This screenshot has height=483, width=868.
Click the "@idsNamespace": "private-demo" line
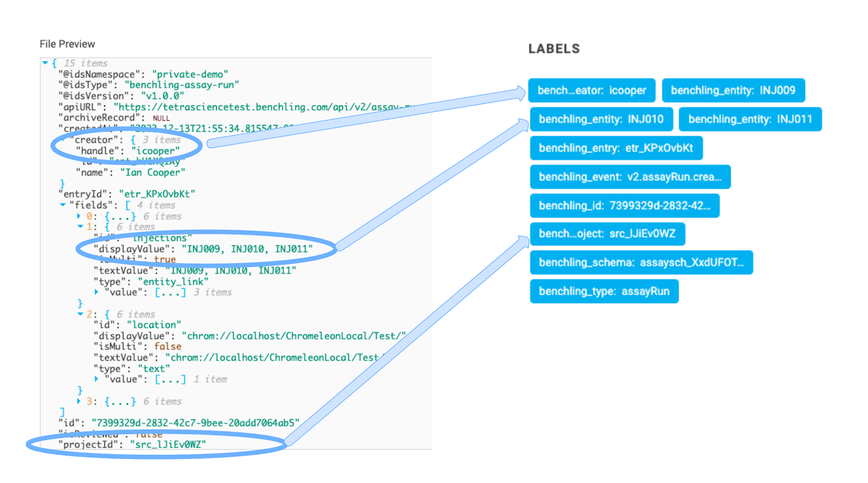[x=143, y=74]
